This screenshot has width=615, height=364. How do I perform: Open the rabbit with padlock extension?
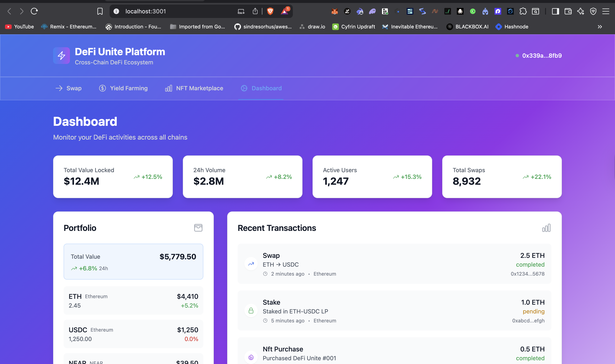pos(360,11)
